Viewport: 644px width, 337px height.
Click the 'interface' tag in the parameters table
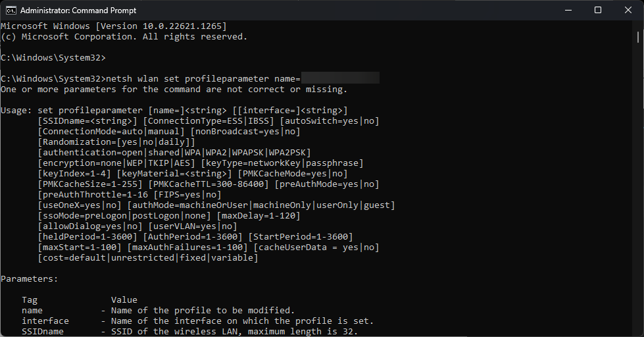pyautogui.click(x=45, y=321)
